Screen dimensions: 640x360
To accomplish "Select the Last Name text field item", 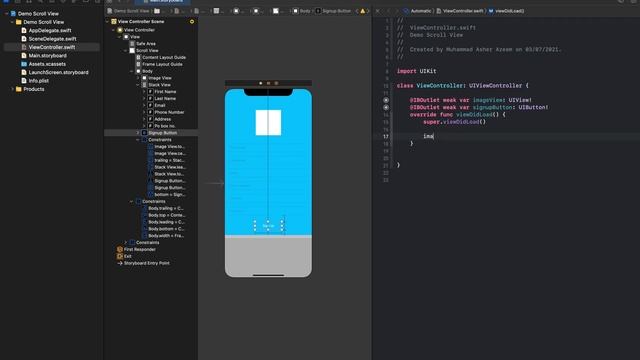I will pos(165,98).
